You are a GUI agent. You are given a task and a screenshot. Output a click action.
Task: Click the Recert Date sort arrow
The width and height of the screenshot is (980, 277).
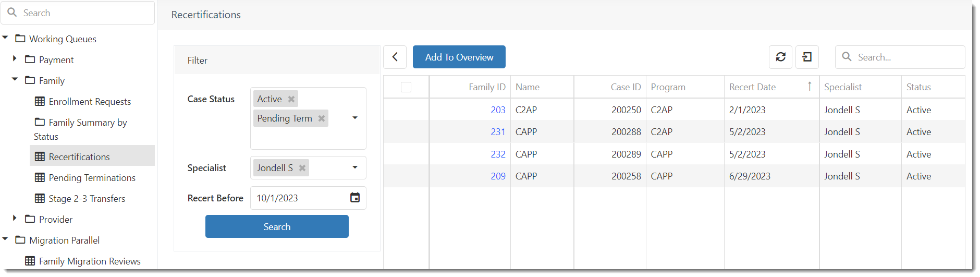810,87
